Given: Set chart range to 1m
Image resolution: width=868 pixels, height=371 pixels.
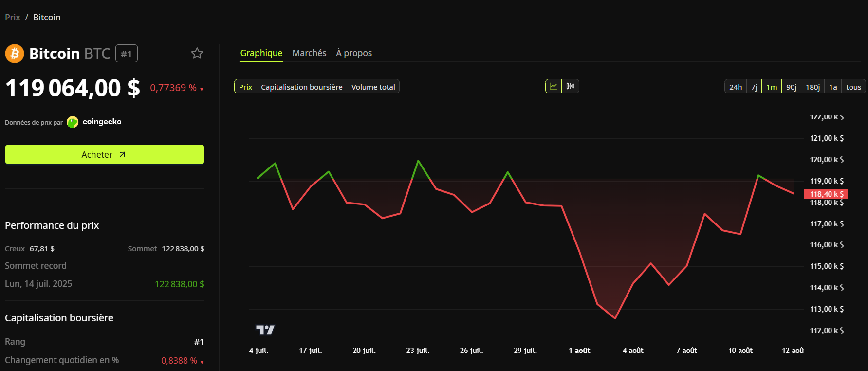Looking at the screenshot, I should [772, 87].
